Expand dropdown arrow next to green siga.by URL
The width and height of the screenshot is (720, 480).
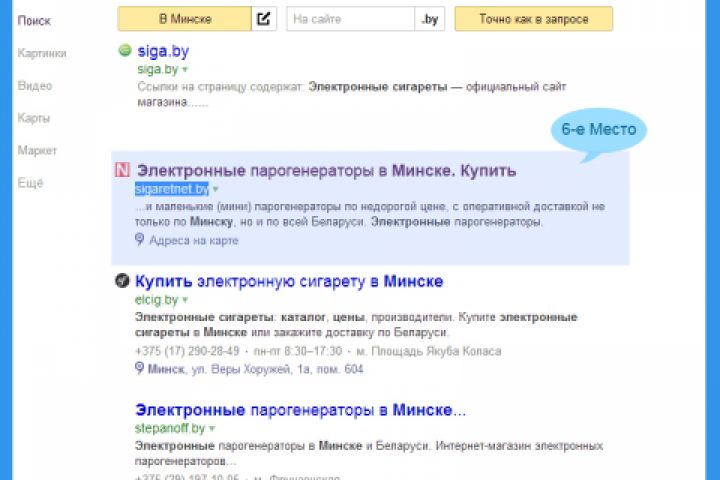[185, 70]
